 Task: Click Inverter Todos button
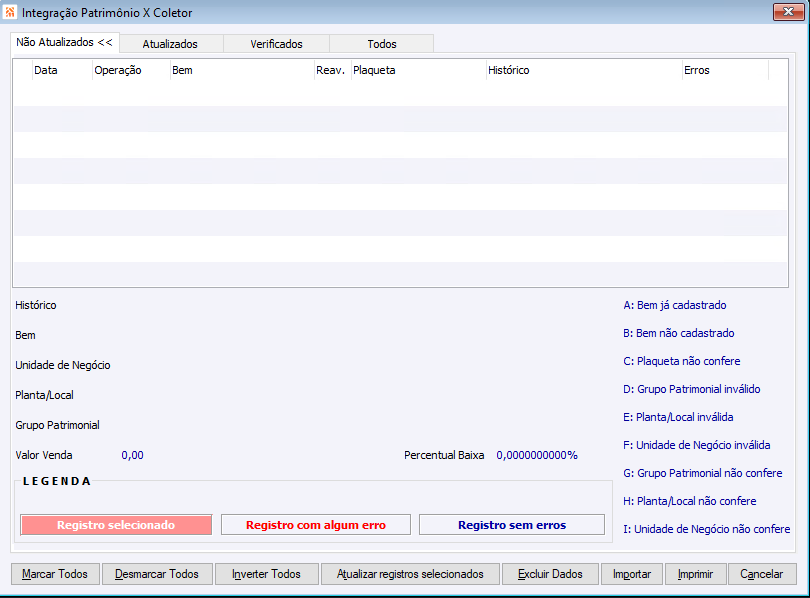(267, 574)
